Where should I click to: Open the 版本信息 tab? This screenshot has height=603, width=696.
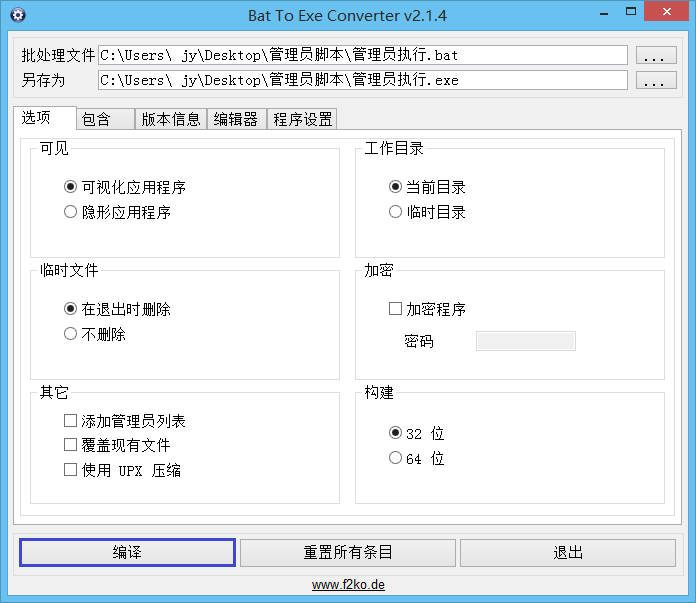171,119
